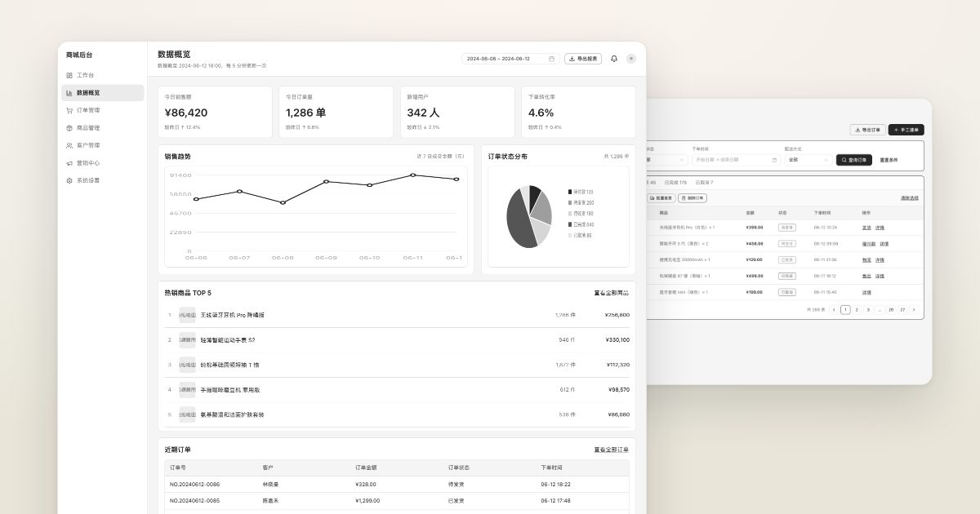
Task: Click order number NO.20240612-0086
Action: [194, 484]
